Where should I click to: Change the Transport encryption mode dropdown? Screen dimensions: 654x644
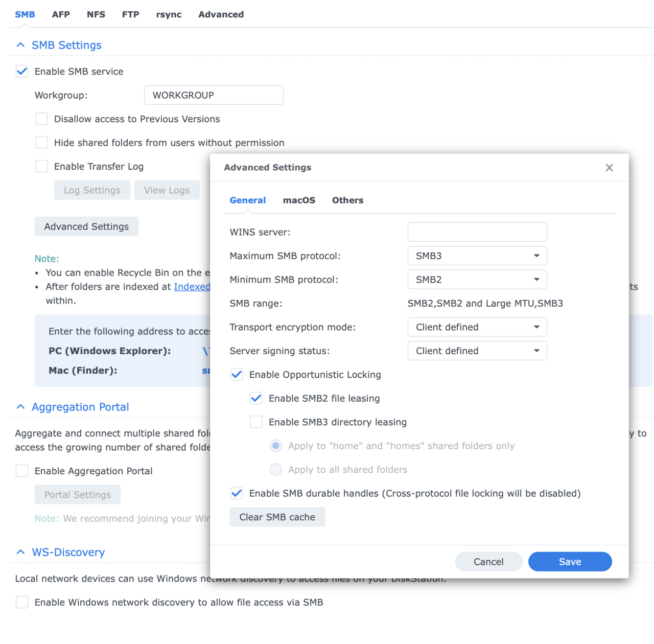pos(536,327)
